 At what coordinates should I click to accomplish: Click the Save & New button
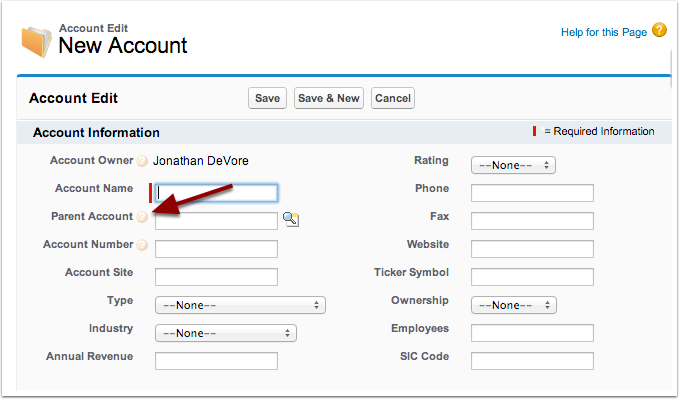(x=329, y=98)
